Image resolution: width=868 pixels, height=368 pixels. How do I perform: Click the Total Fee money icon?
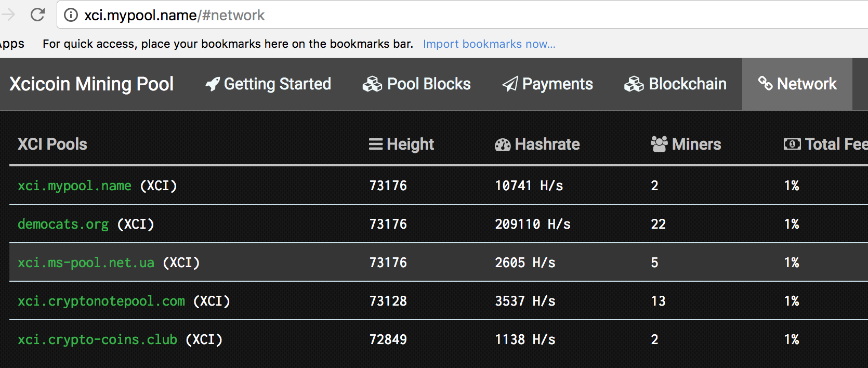pos(792,144)
